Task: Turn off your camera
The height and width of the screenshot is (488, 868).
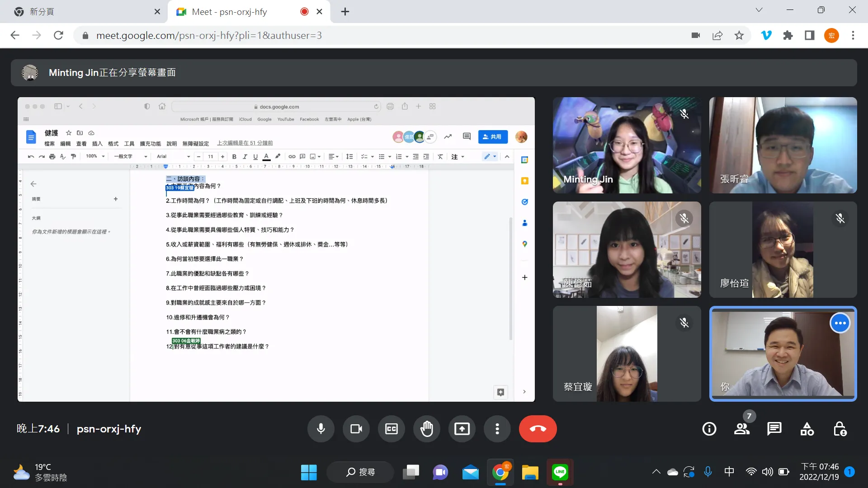Action: (x=356, y=429)
